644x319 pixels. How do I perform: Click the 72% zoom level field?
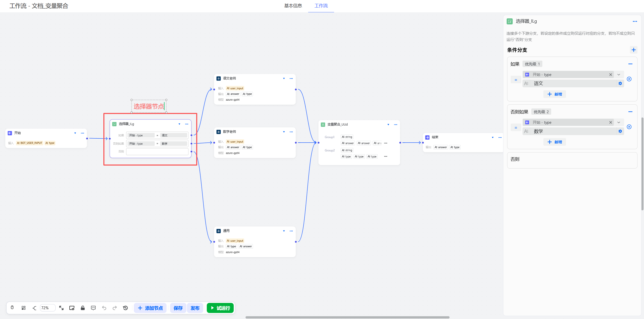pyautogui.click(x=48, y=308)
